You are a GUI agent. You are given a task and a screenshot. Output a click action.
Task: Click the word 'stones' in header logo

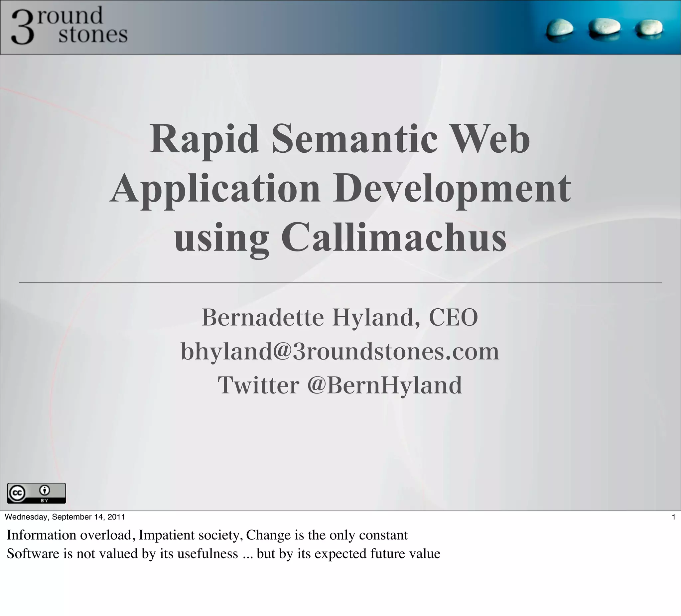pyautogui.click(x=93, y=35)
